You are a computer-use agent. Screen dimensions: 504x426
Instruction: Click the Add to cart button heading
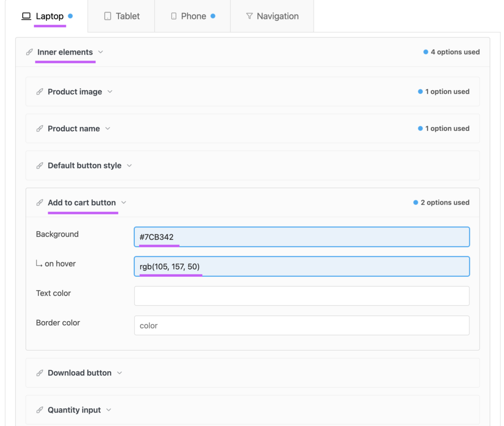click(82, 202)
